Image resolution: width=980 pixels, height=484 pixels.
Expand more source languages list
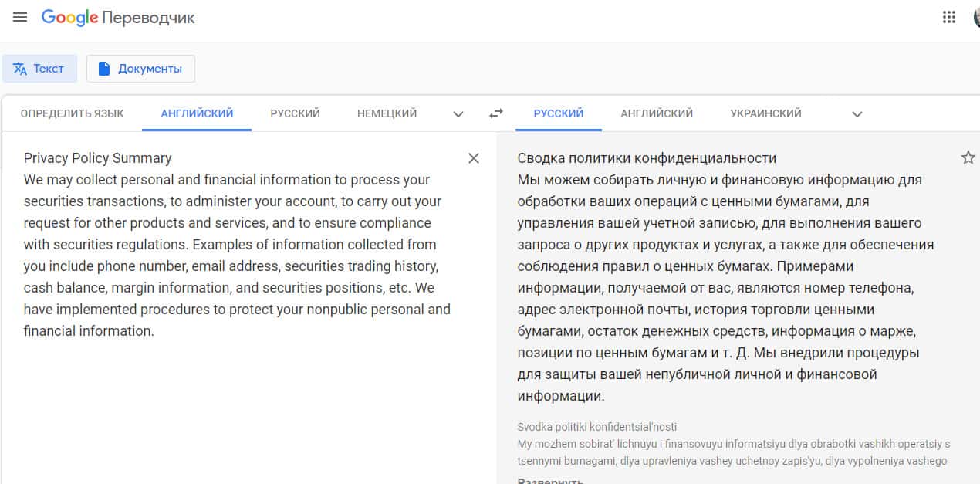point(458,114)
